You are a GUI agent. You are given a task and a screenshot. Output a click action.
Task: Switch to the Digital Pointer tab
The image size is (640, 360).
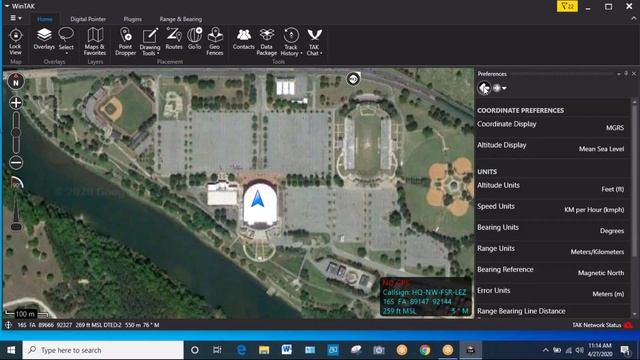[x=88, y=19]
